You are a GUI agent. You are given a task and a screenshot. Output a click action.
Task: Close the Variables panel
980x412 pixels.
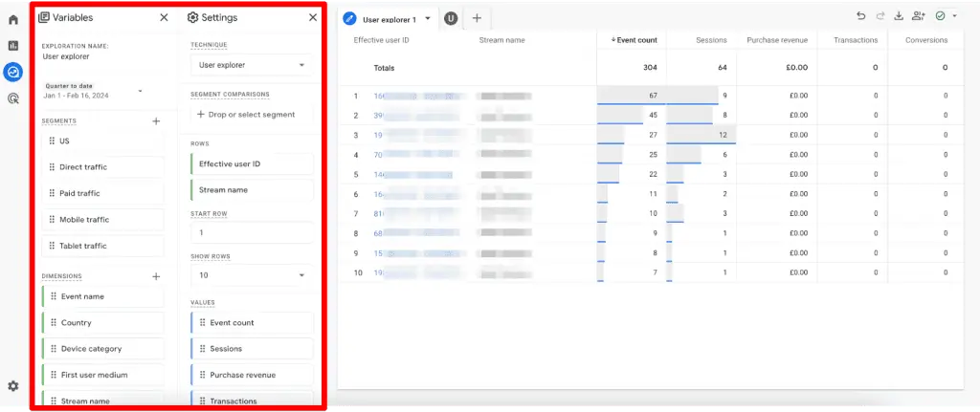(164, 17)
